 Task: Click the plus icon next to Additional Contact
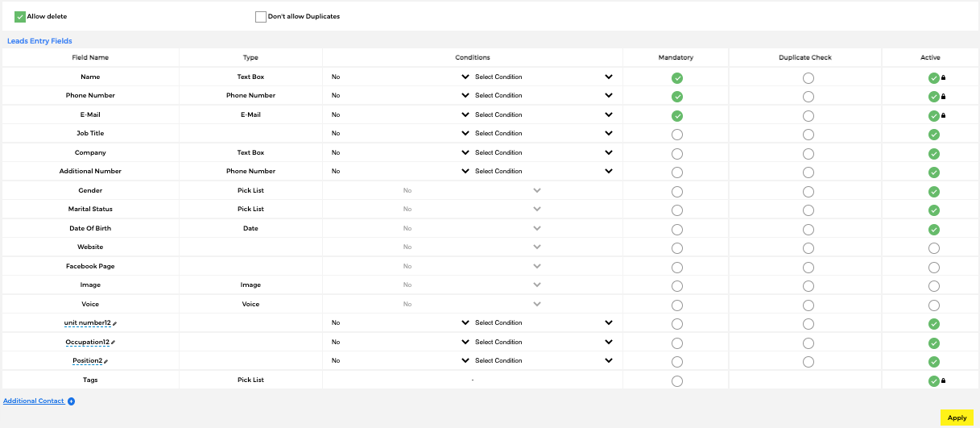point(71,401)
